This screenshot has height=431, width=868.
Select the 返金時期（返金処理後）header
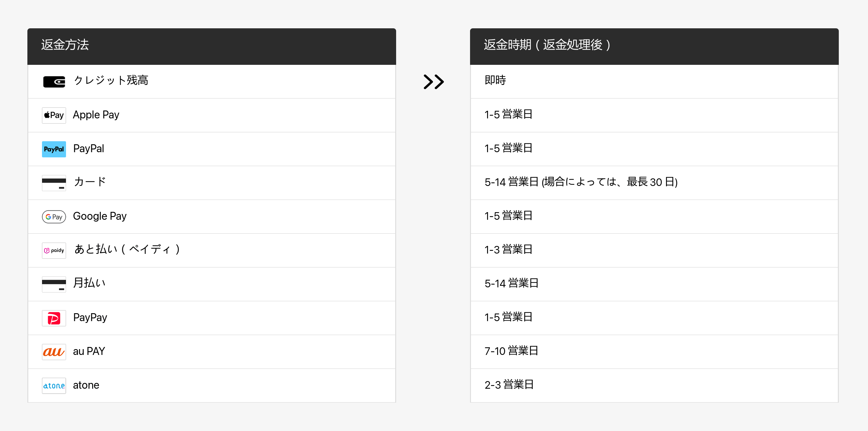pos(546,45)
